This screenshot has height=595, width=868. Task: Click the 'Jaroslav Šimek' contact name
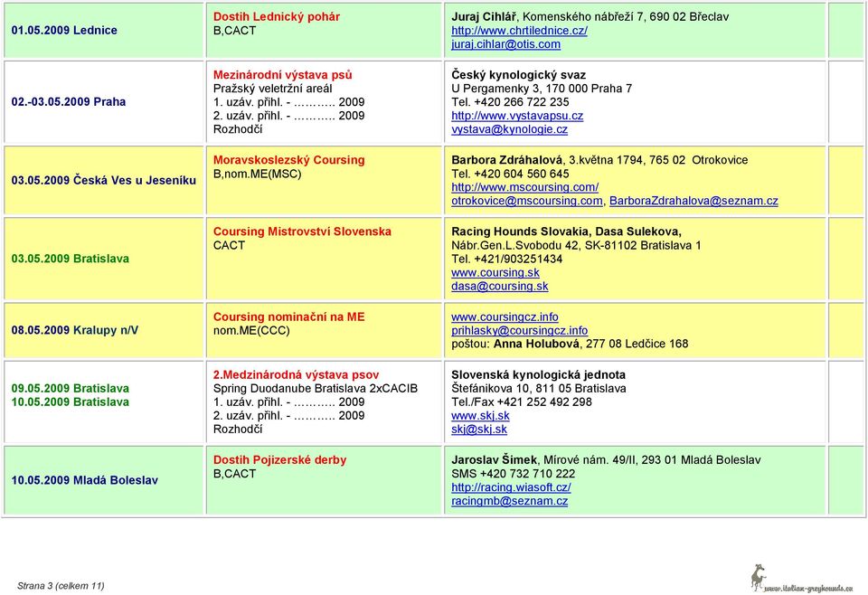click(x=494, y=460)
